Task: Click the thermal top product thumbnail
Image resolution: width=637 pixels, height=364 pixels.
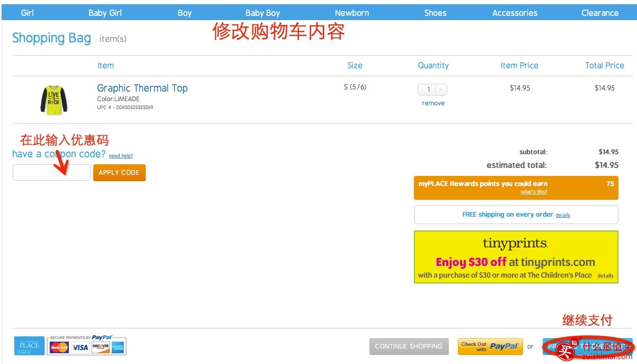Action: click(x=54, y=100)
